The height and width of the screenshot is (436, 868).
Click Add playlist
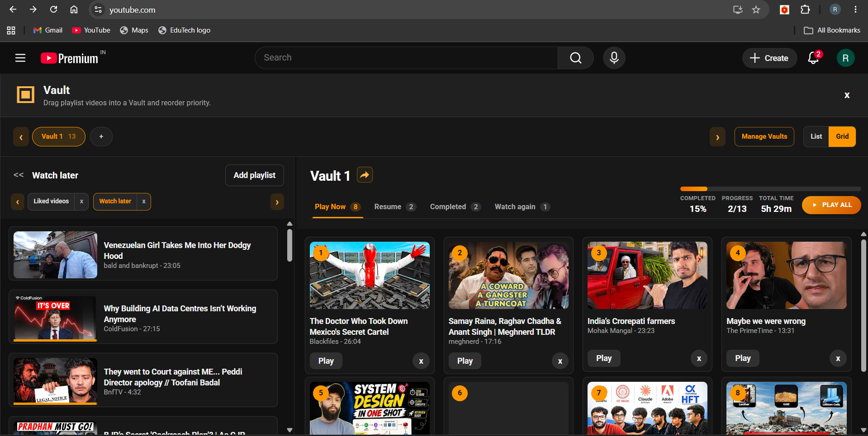coord(254,175)
